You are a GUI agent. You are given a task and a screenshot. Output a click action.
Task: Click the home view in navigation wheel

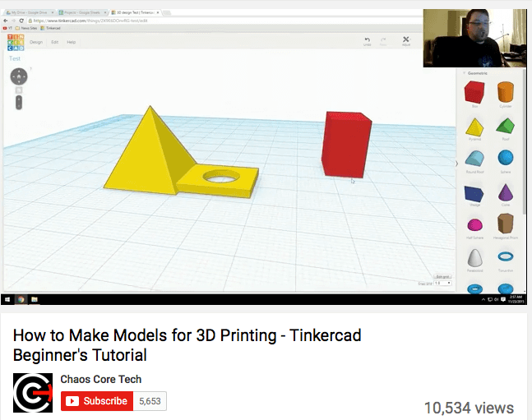click(19, 76)
